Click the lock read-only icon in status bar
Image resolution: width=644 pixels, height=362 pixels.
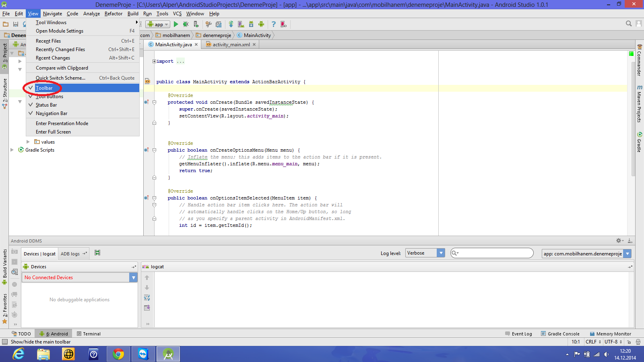[x=629, y=342]
